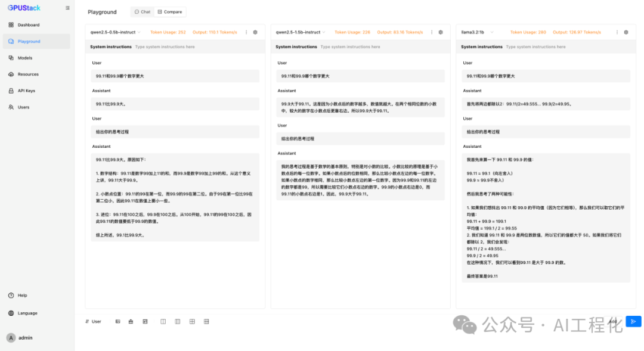This screenshot has width=644, height=351.
Task: Open settings gear for llama3.2:1b panel
Action: (626, 32)
